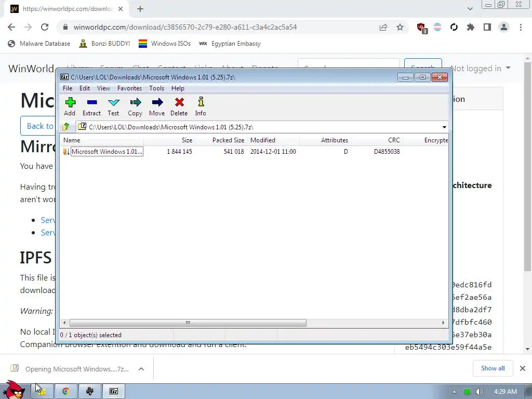This screenshot has height=399, width=532.
Task: Open the Favorites menu in 7-Zip
Action: tap(129, 88)
